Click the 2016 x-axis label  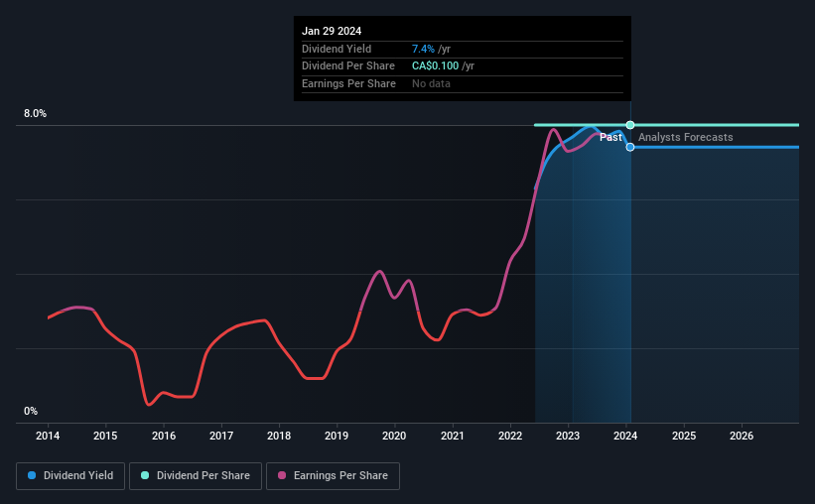164,436
